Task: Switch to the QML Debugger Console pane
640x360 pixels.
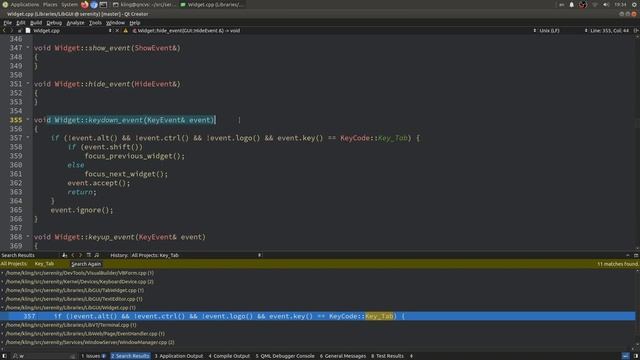Action: [x=285, y=356]
